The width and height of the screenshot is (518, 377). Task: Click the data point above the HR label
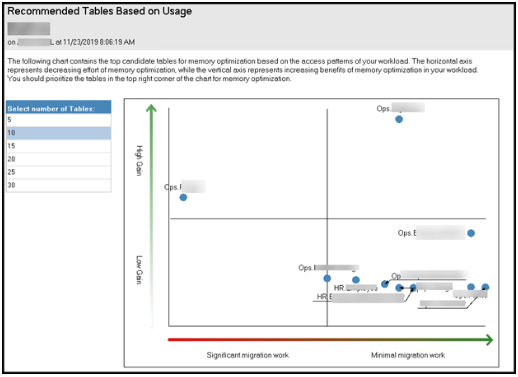[356, 280]
